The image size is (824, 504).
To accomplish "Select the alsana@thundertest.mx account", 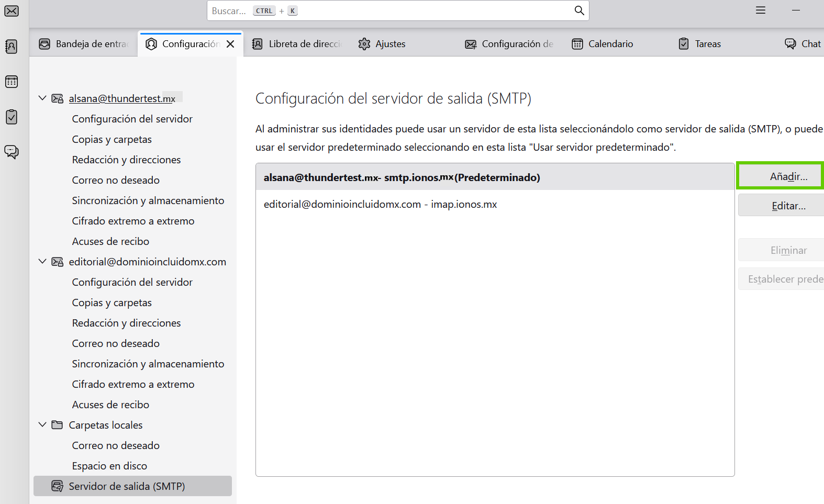I will tap(122, 98).
